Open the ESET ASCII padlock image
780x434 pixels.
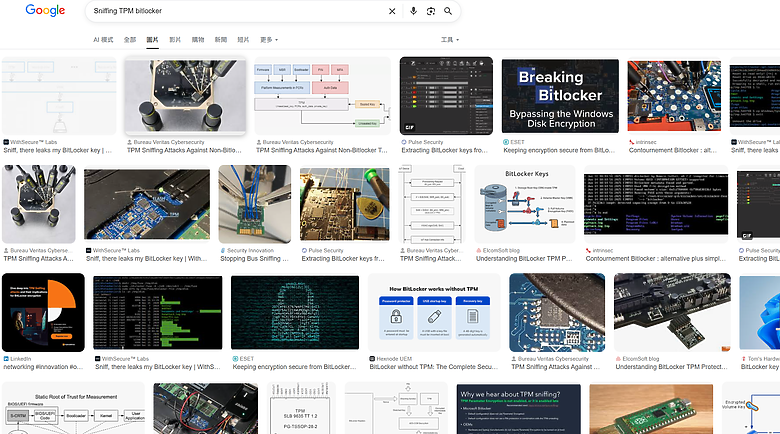pos(295,312)
